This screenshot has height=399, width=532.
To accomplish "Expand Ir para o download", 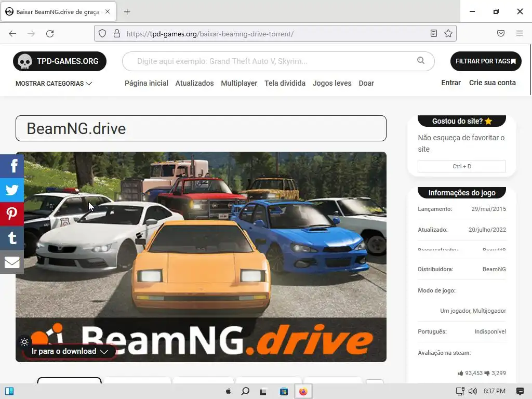I will click(x=70, y=351).
